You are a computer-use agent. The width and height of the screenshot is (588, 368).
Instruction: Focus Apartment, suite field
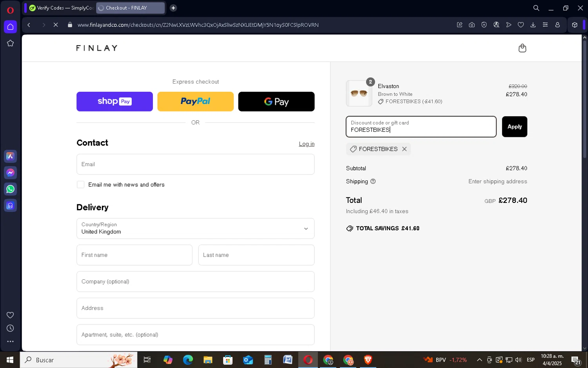195,335
